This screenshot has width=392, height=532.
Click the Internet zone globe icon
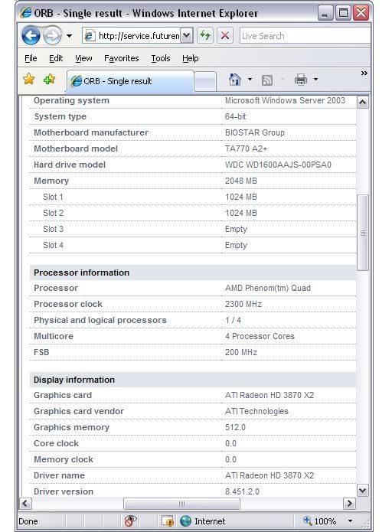[x=185, y=521]
